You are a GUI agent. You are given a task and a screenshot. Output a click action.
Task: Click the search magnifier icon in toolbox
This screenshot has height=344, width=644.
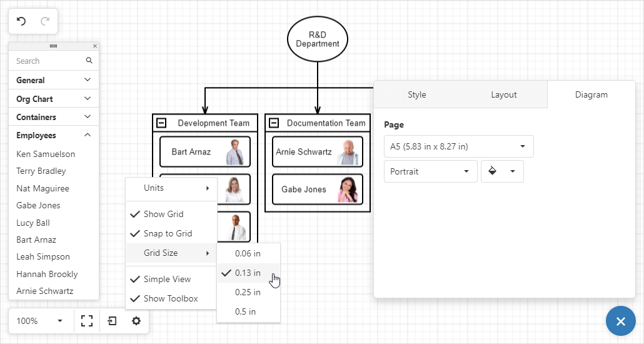tap(89, 61)
